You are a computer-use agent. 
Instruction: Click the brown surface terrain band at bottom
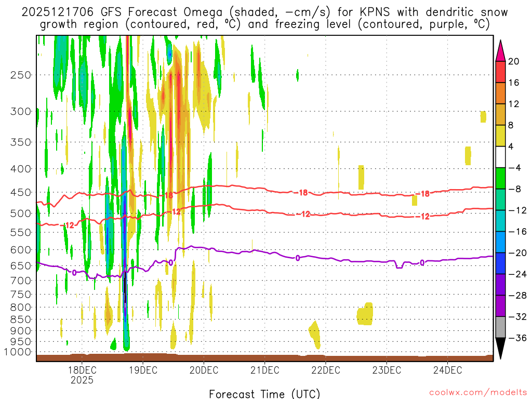point(264,357)
